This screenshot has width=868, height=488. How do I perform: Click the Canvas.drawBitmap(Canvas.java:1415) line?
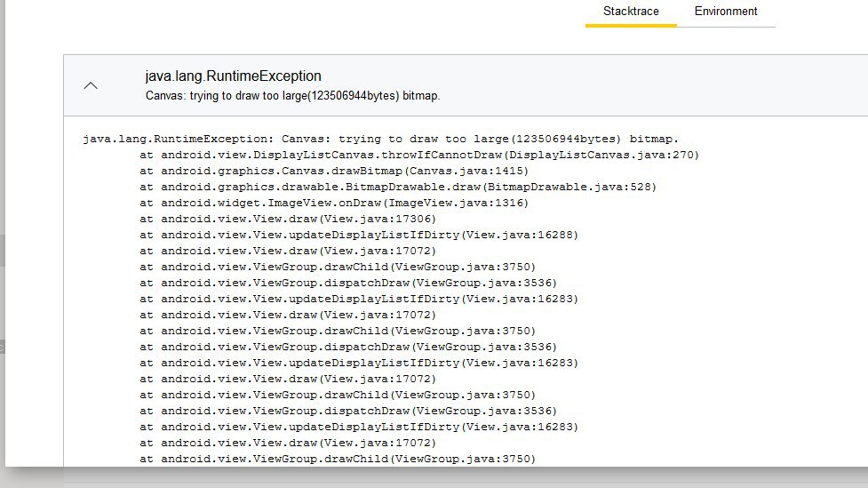point(334,172)
